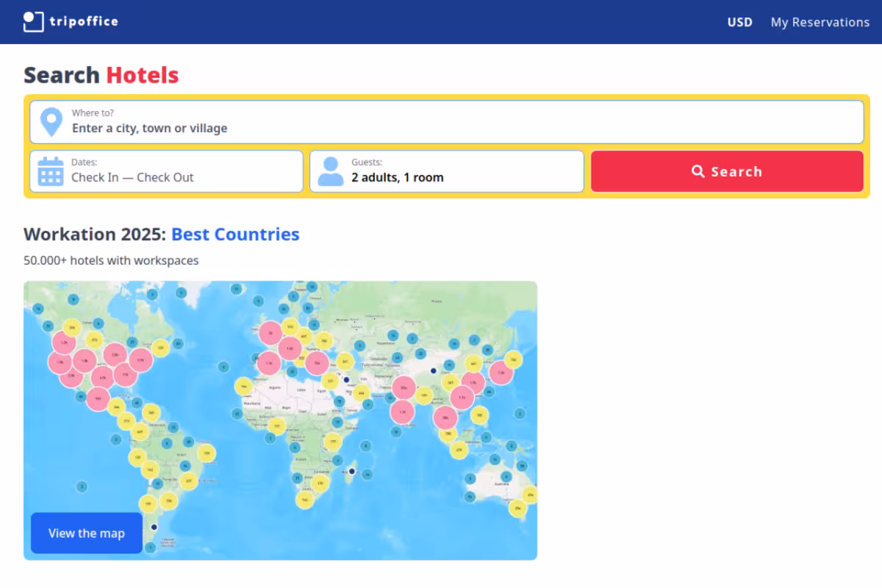The image size is (882, 588).
Task: Click the guest person icon
Action: (331, 171)
